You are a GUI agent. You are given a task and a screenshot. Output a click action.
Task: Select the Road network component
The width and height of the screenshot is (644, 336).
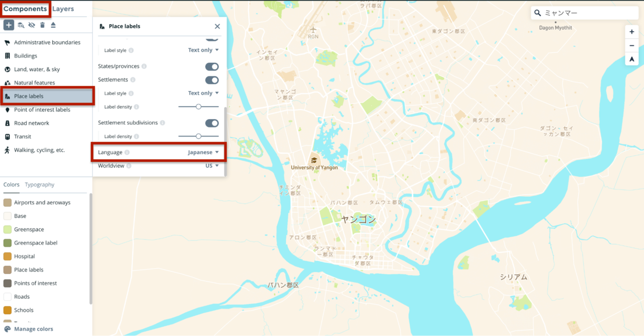pyautogui.click(x=46, y=123)
